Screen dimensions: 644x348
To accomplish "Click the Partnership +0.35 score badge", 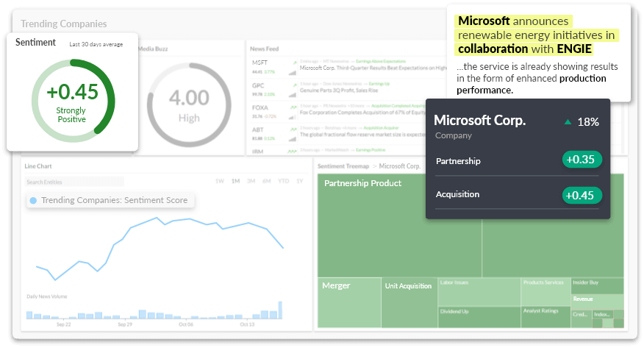I will point(582,160).
